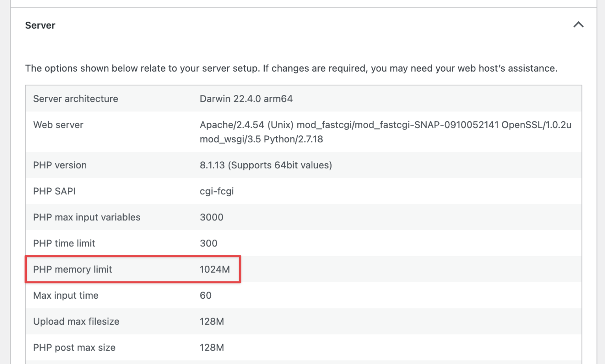Select the Upload max filesize label
The width and height of the screenshot is (605, 364).
(x=76, y=322)
